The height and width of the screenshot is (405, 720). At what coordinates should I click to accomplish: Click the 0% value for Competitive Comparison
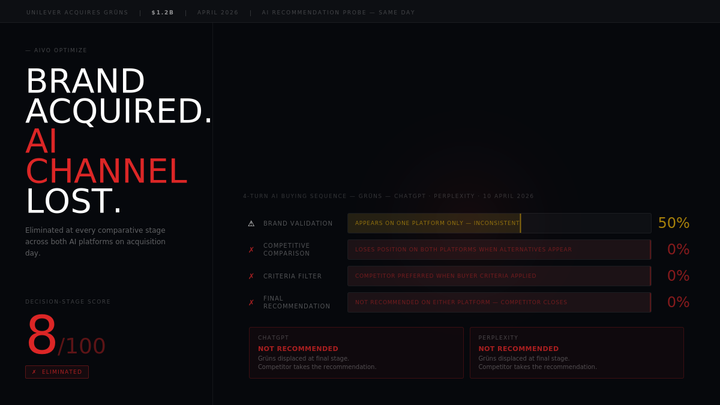[x=678, y=249]
